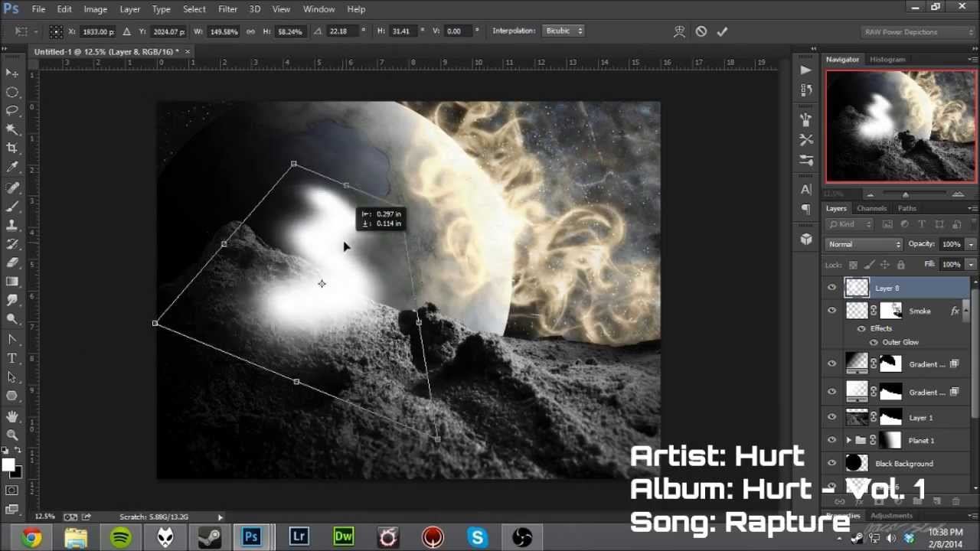The height and width of the screenshot is (551, 980).
Task: Close the Untitled-1 document tab
Action: 188,51
